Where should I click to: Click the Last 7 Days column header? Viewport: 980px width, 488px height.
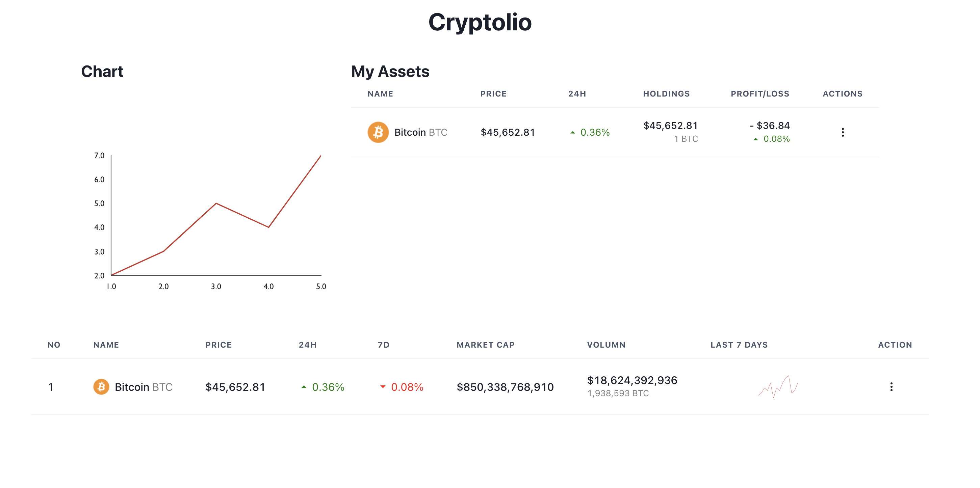tap(739, 345)
